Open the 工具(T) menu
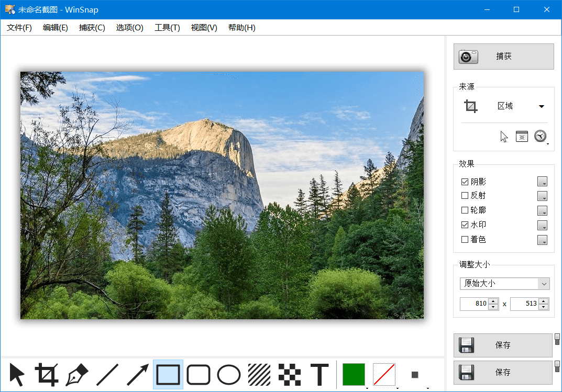 (167, 28)
